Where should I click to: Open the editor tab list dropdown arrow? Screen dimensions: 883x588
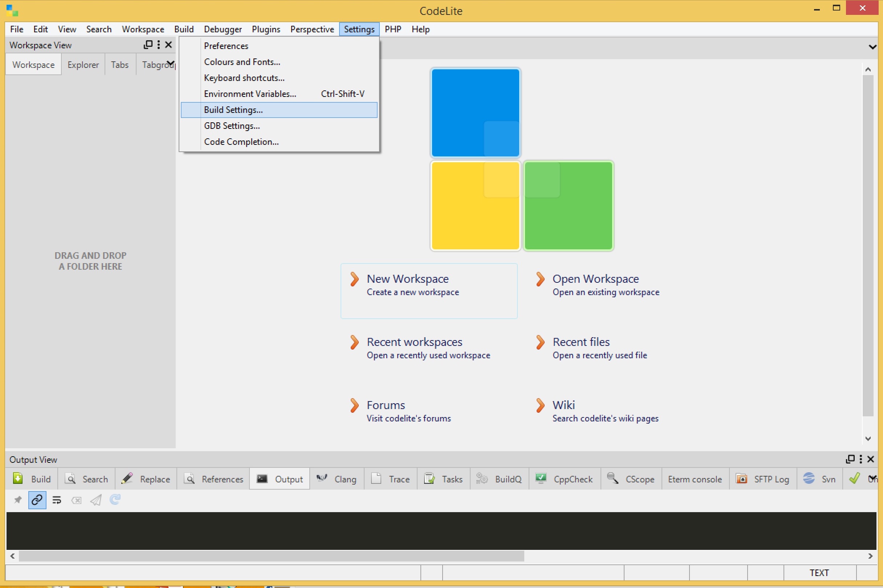(x=872, y=47)
